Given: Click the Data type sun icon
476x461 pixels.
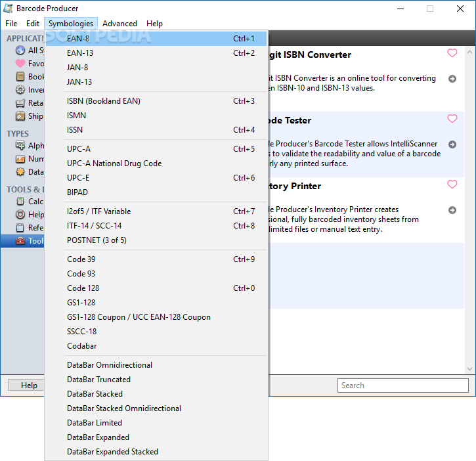Looking at the screenshot, I should pos(20,172).
